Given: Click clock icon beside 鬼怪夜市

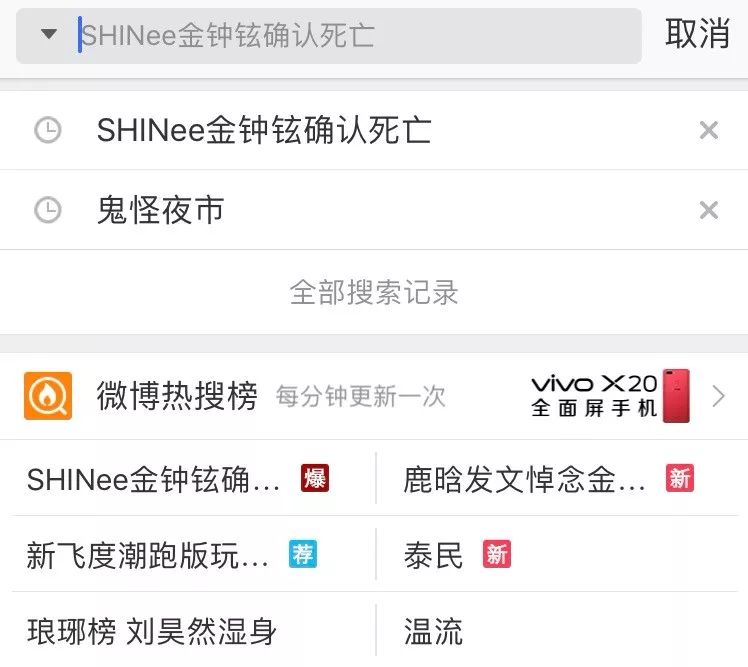Looking at the screenshot, I should pyautogui.click(x=48, y=210).
